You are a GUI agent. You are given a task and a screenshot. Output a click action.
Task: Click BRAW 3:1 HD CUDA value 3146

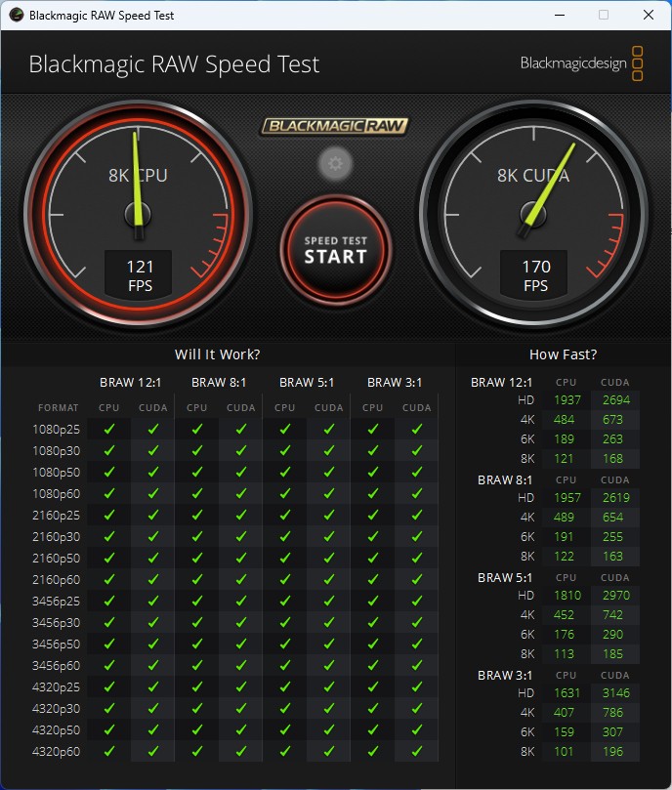coord(616,693)
